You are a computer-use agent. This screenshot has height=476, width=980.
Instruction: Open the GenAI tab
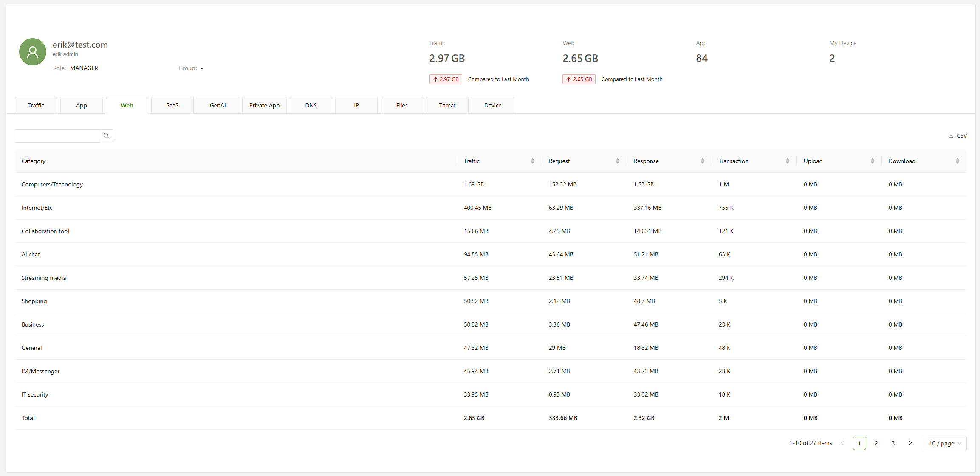click(x=218, y=105)
